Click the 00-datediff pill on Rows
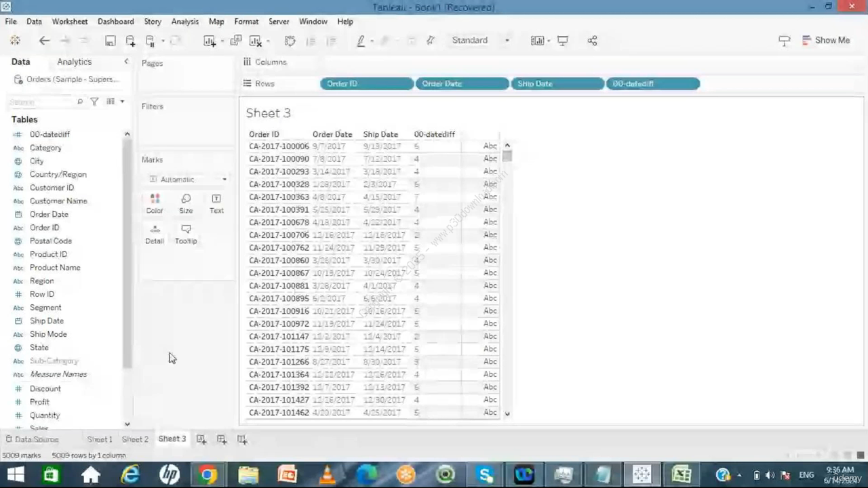The width and height of the screenshot is (868, 488). click(x=652, y=83)
